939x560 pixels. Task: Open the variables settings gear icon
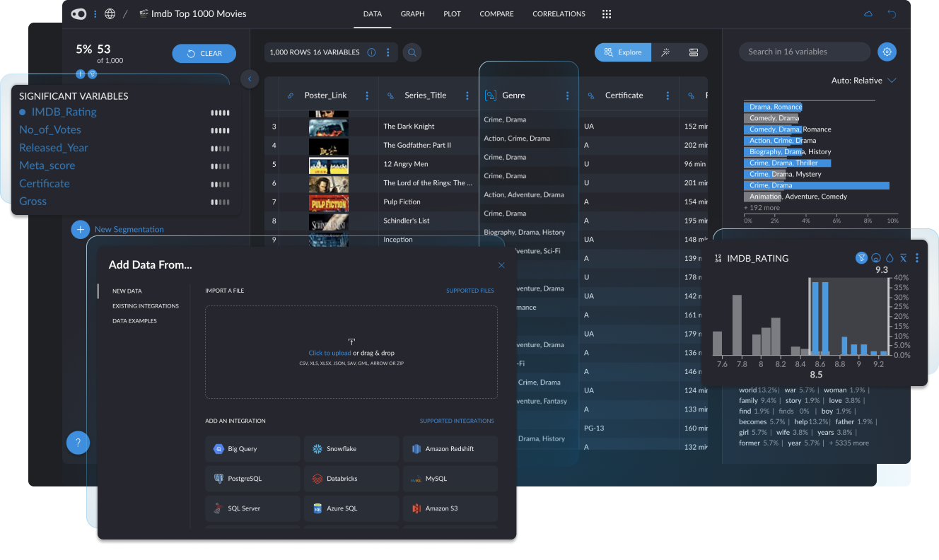point(887,52)
